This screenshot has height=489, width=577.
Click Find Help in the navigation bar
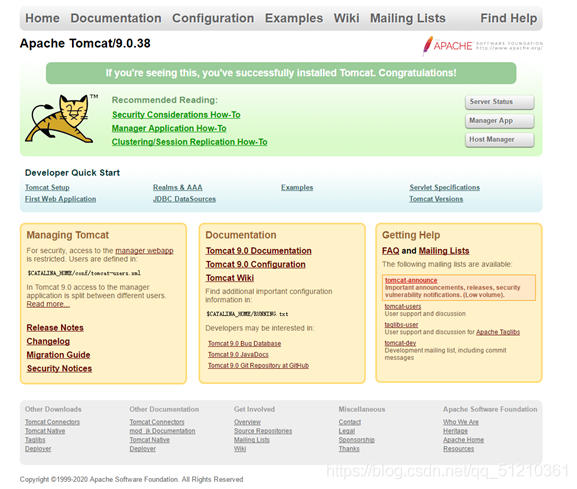(x=509, y=18)
